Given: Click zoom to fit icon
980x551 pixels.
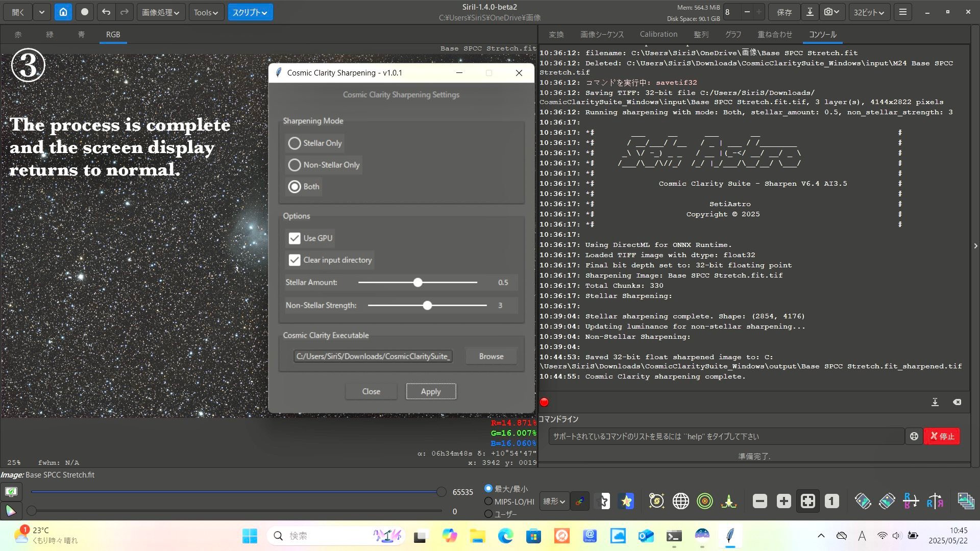Looking at the screenshot, I should tap(807, 502).
